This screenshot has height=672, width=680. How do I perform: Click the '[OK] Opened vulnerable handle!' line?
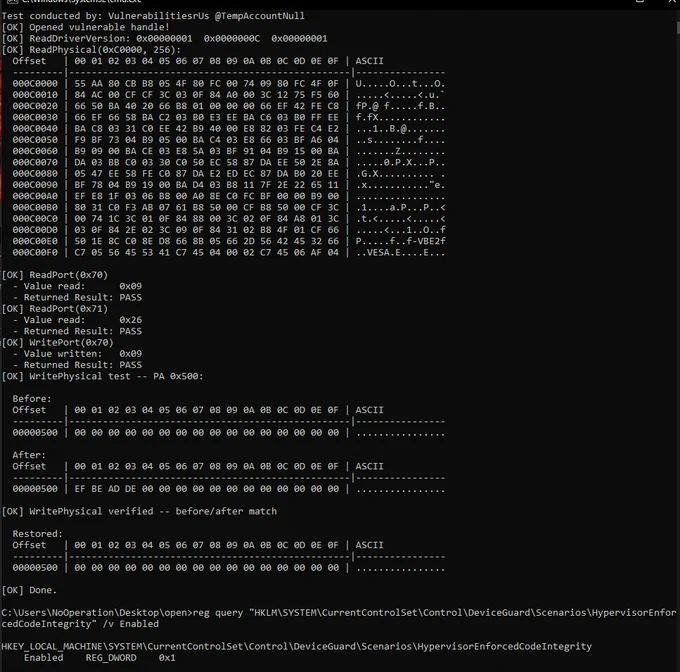85,27
